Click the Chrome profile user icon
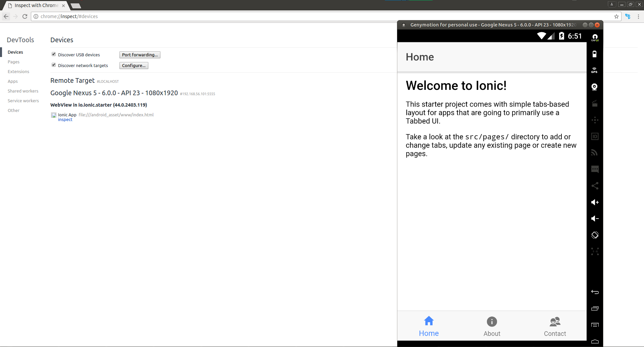Screen dimensions: 644x347 (x=611, y=4)
